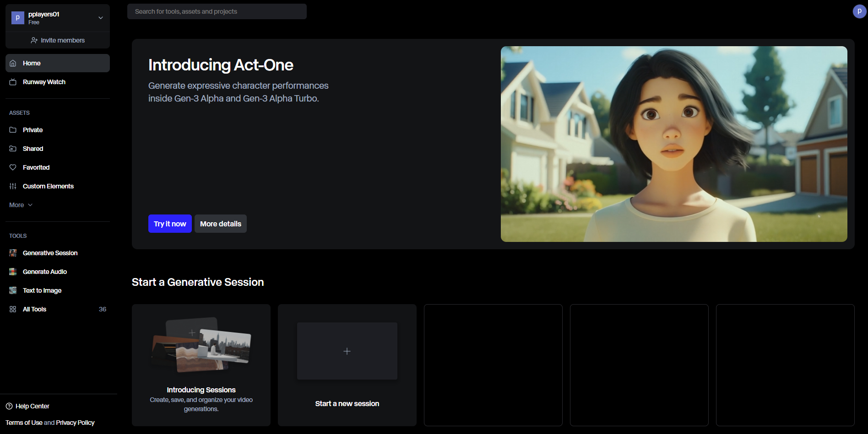Click the Help Center question mark icon
868x434 pixels.
point(9,406)
